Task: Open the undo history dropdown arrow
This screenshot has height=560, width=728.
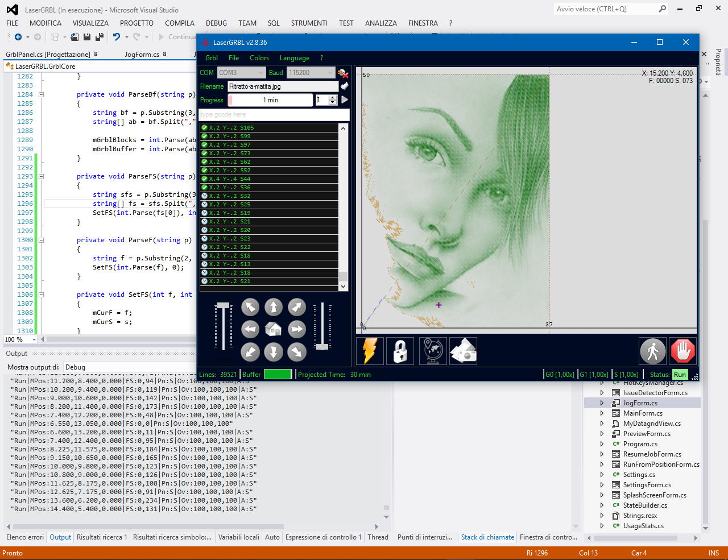Action: tap(126, 37)
